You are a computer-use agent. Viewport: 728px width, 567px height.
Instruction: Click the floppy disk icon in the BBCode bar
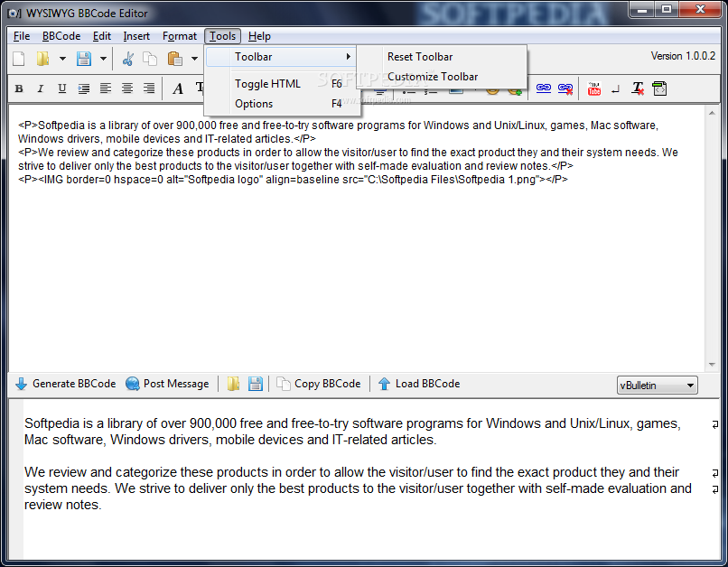(255, 384)
